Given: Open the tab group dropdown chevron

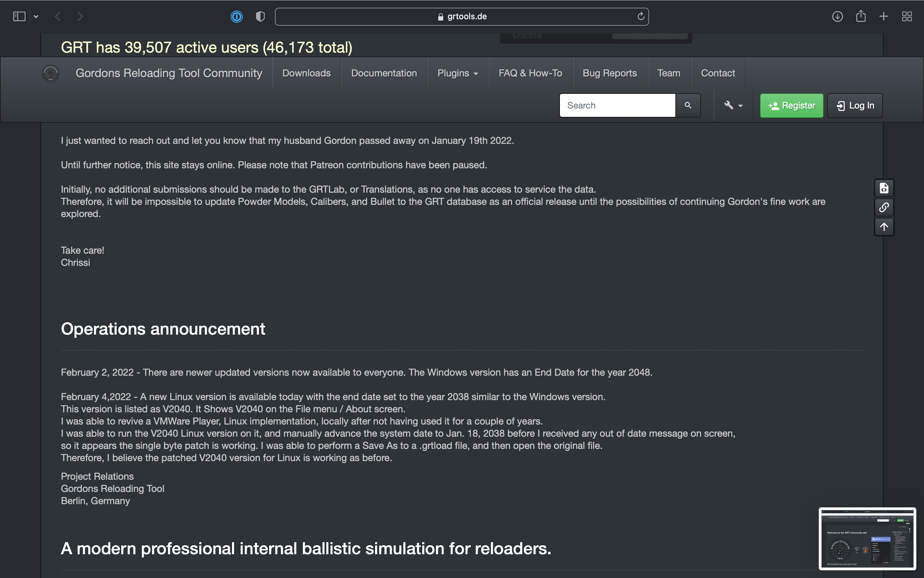Looking at the screenshot, I should (x=36, y=16).
